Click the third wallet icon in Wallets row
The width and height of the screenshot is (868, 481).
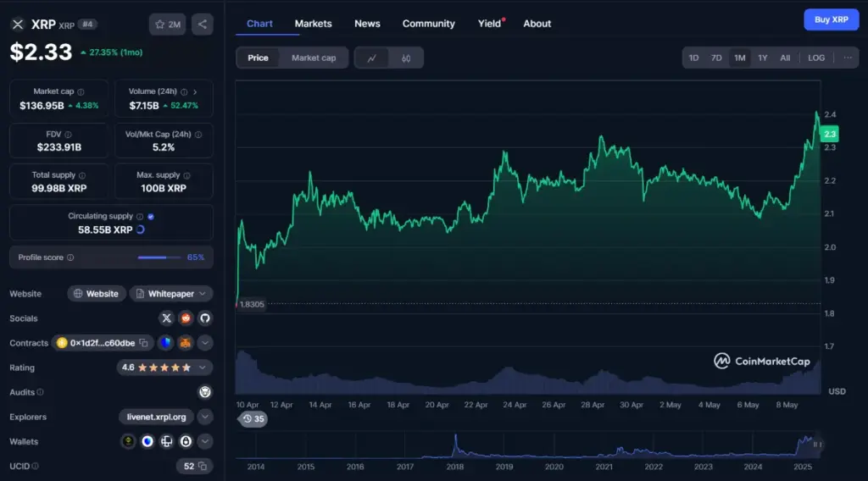pos(167,441)
